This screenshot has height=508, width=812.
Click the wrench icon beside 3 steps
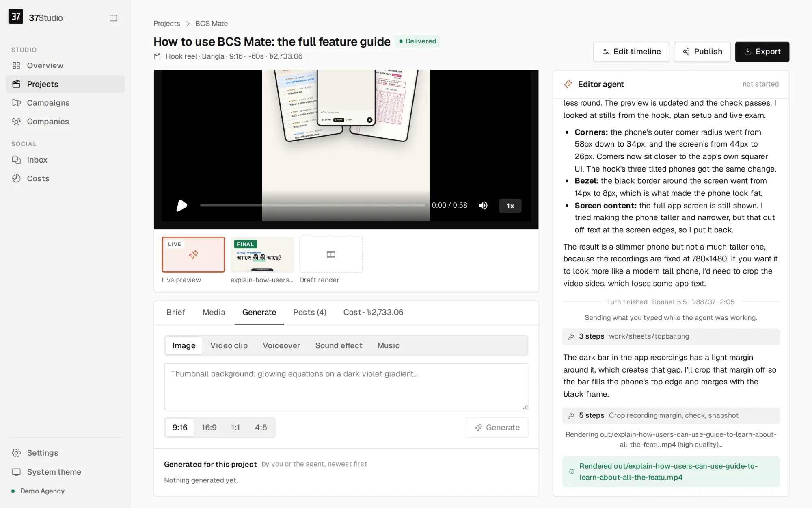(571, 336)
